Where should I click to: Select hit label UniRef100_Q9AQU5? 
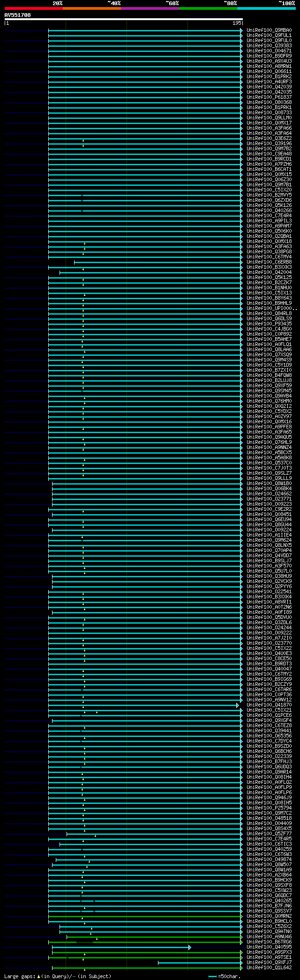click(x=269, y=437)
